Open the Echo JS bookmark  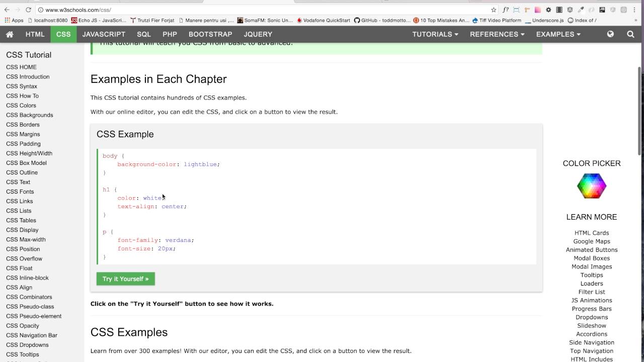click(x=99, y=20)
